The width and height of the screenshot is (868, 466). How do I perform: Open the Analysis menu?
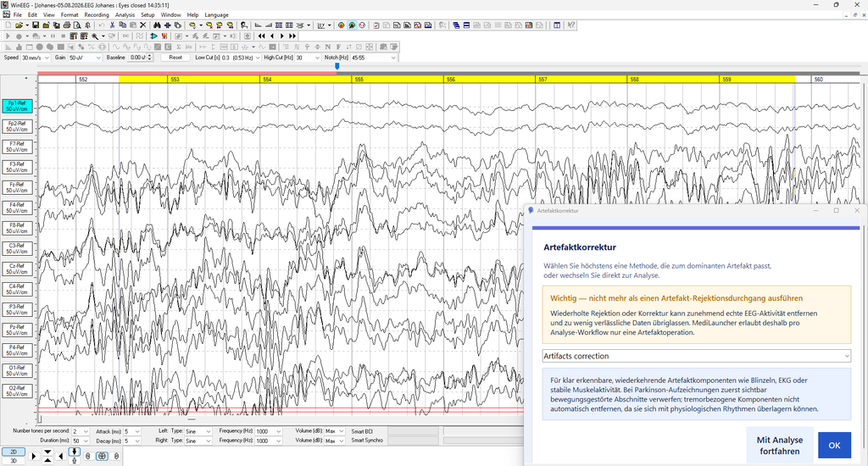125,15
